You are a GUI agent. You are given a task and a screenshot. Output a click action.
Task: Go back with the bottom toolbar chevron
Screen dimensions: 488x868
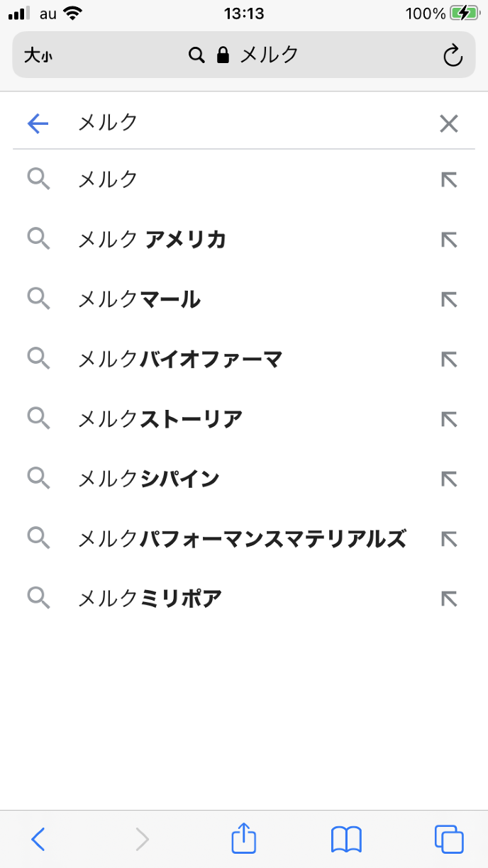pos(38,839)
